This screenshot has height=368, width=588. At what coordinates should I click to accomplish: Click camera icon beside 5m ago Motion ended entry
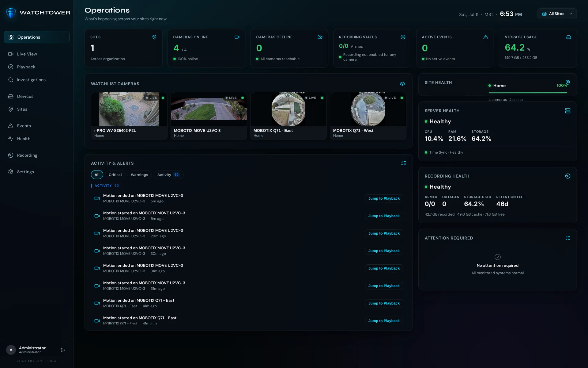click(x=97, y=198)
